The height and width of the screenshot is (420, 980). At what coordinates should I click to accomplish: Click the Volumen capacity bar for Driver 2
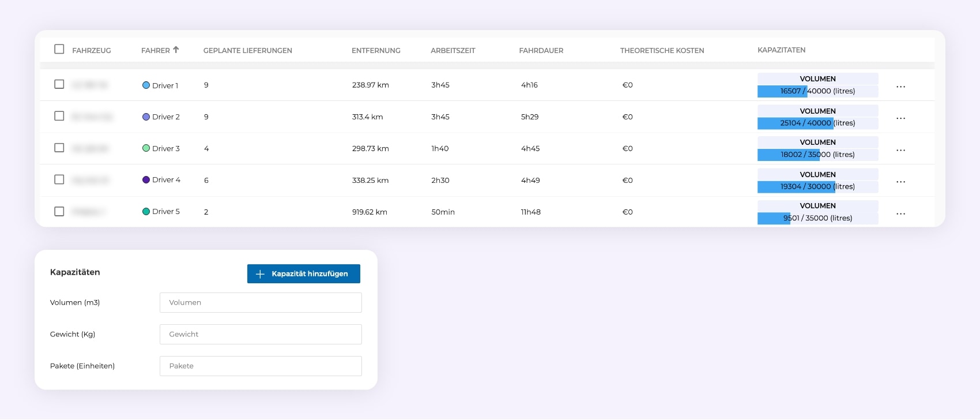click(817, 123)
